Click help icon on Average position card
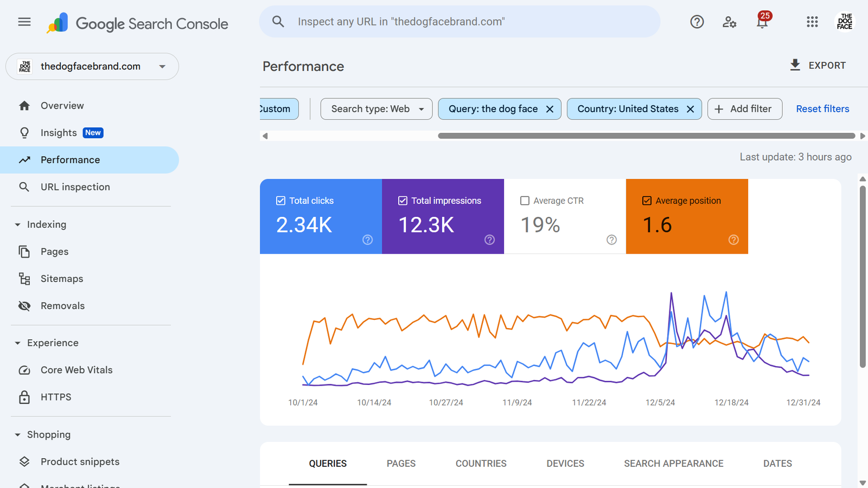 click(733, 240)
